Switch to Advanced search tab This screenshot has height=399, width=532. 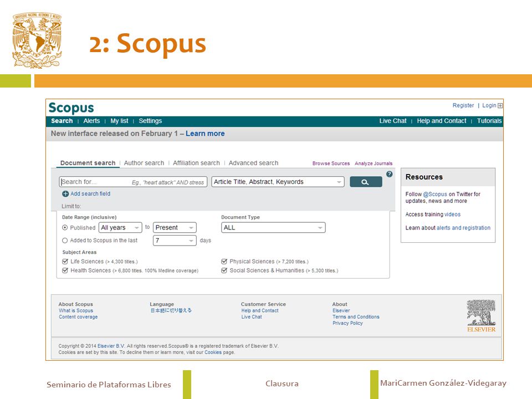253,163
